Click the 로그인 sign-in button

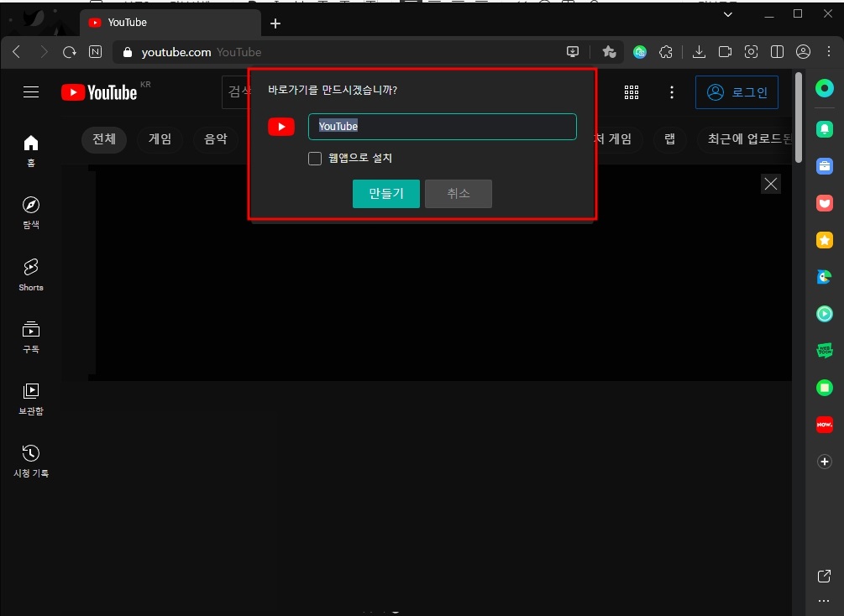click(x=737, y=92)
